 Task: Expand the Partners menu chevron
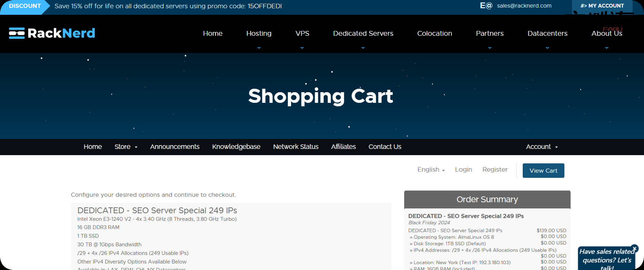[x=490, y=48]
